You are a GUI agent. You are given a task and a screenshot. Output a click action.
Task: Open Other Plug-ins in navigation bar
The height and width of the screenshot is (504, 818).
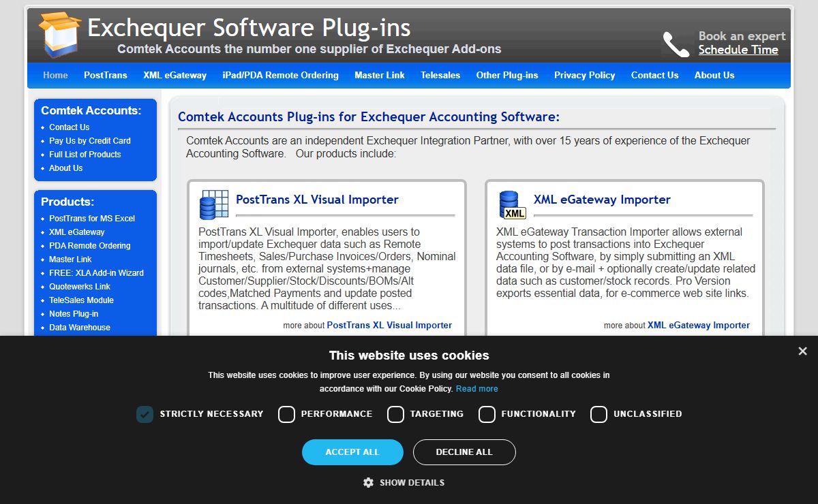[x=506, y=76]
